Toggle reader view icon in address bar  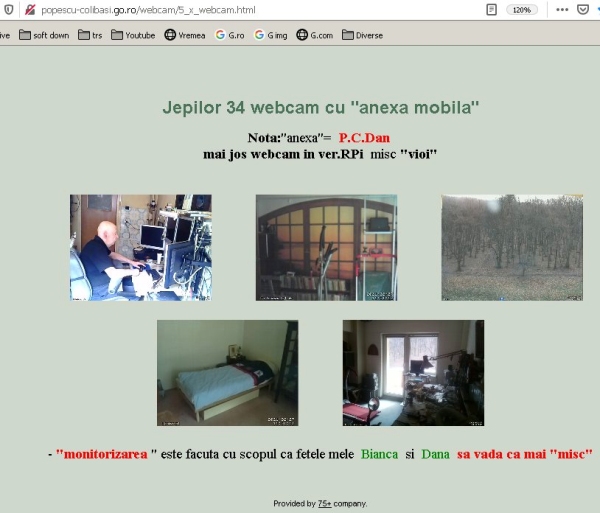(x=491, y=9)
